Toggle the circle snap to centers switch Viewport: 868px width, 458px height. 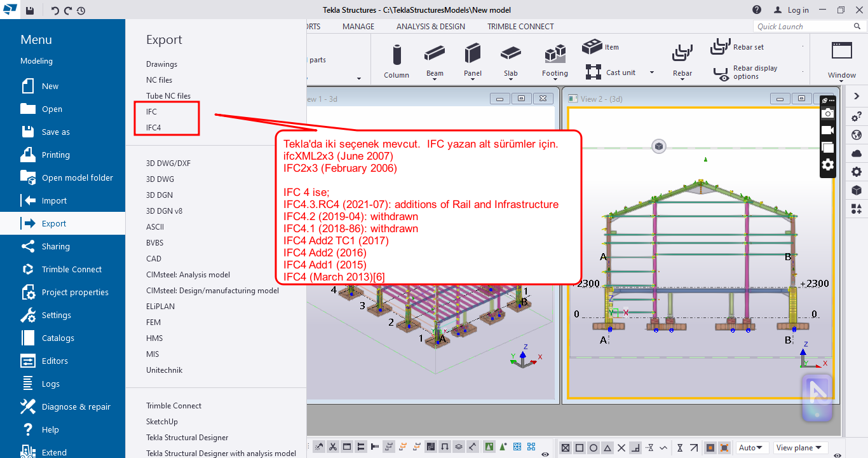click(593, 448)
